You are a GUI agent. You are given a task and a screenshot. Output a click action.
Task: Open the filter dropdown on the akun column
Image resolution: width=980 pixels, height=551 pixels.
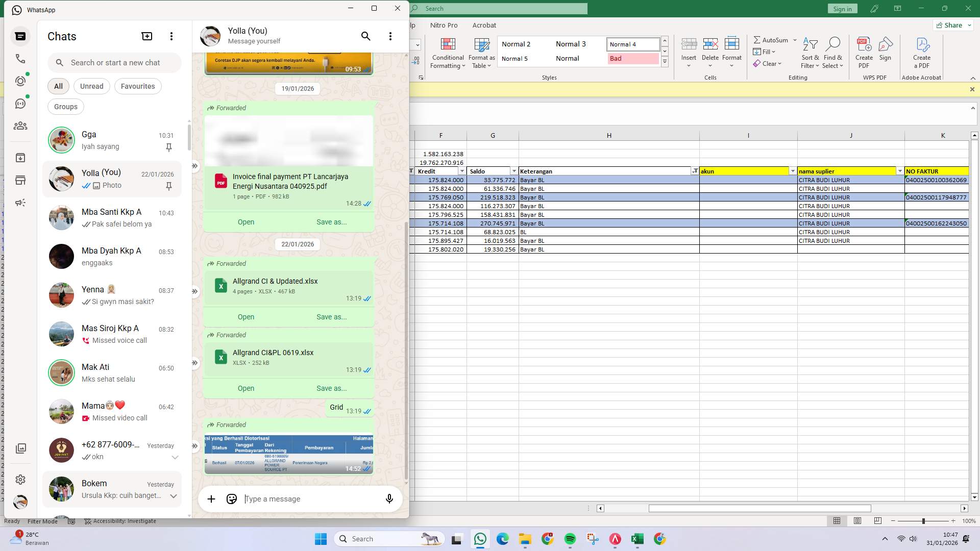pyautogui.click(x=792, y=171)
